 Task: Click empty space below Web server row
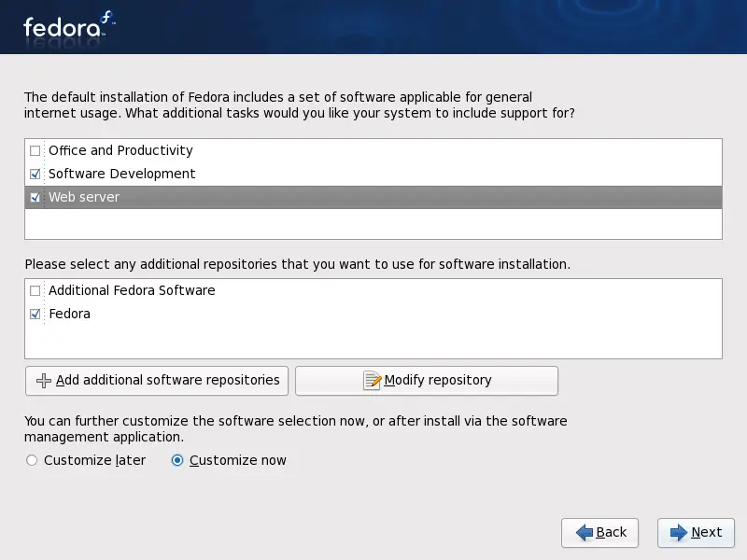click(x=373, y=224)
